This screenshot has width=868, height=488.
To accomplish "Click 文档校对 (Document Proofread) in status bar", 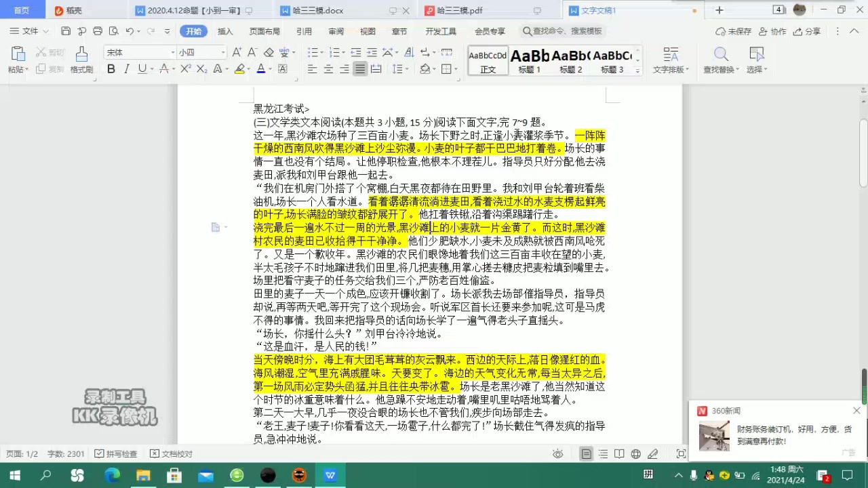I will tap(172, 454).
